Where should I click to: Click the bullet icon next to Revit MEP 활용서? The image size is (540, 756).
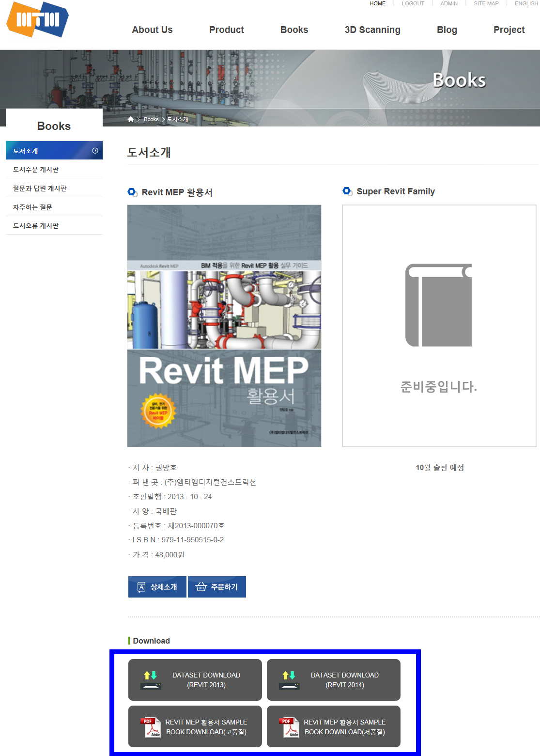pyautogui.click(x=133, y=192)
